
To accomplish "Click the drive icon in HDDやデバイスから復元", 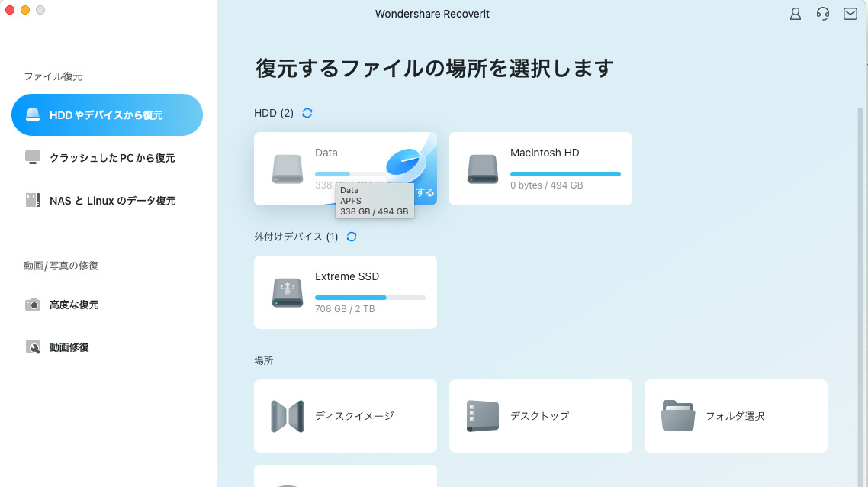I will [33, 114].
